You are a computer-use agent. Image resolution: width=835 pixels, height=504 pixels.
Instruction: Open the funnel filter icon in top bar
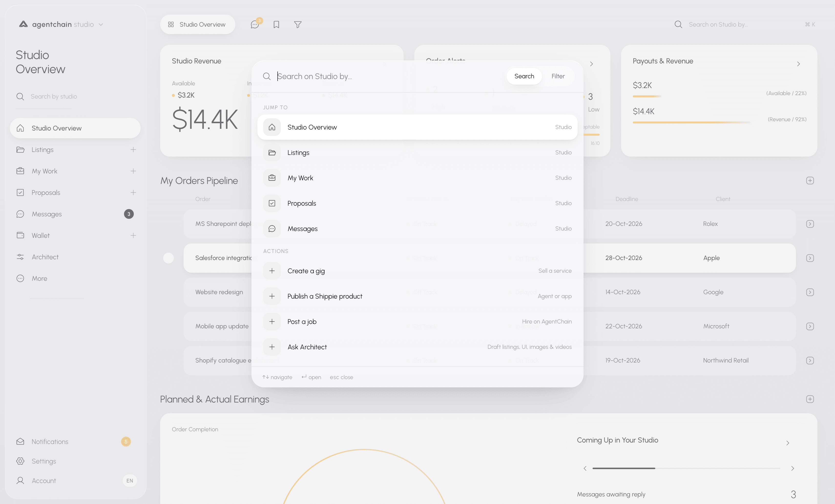tap(298, 24)
